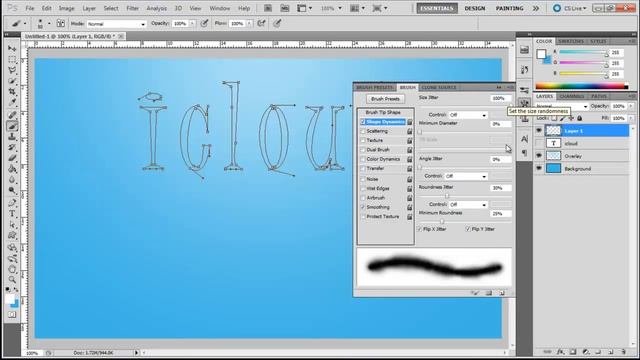This screenshot has width=640, height=360.
Task: Click create new brush icon in Brush panel
Action: [x=502, y=293]
